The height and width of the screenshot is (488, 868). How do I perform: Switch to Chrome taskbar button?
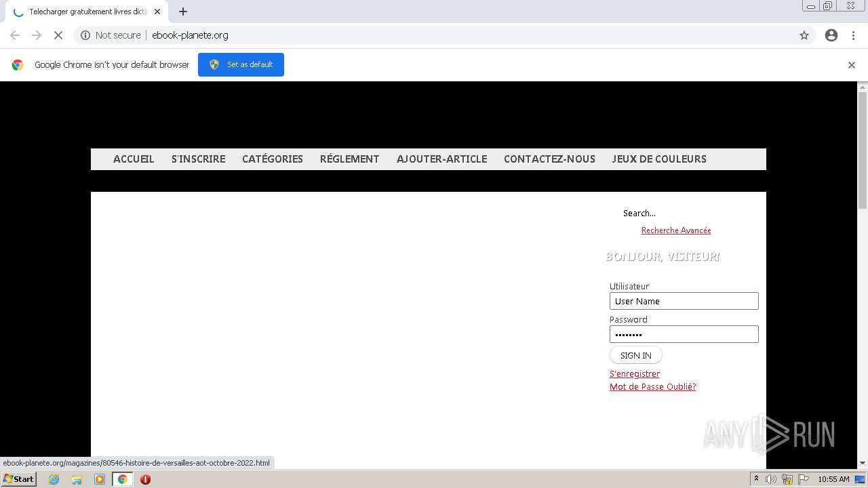coord(123,479)
